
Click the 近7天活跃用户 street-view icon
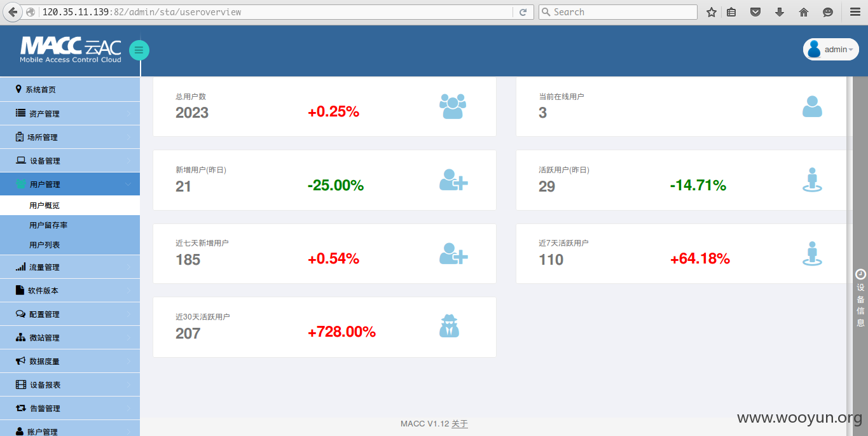coord(812,253)
